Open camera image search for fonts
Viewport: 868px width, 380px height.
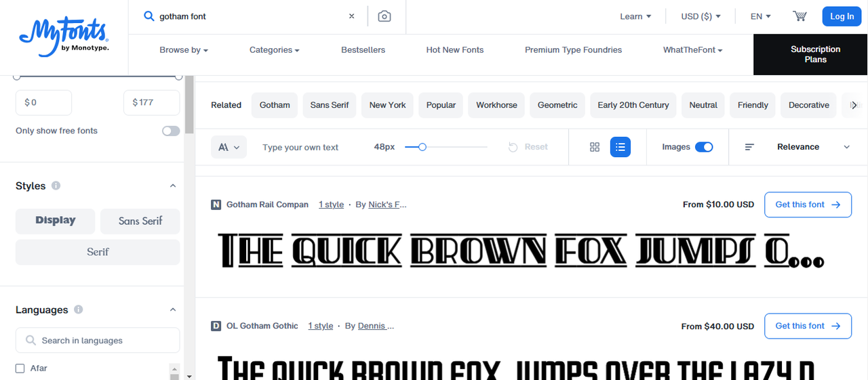point(384,16)
